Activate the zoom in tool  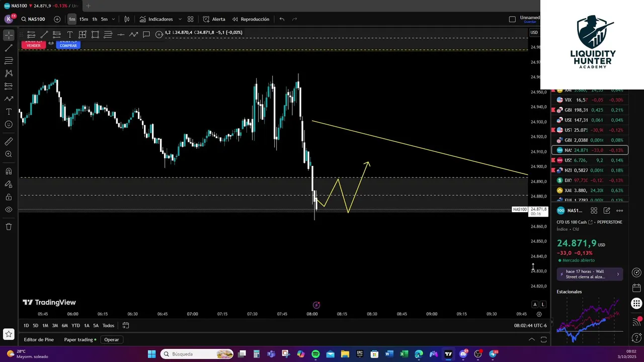(x=9, y=154)
